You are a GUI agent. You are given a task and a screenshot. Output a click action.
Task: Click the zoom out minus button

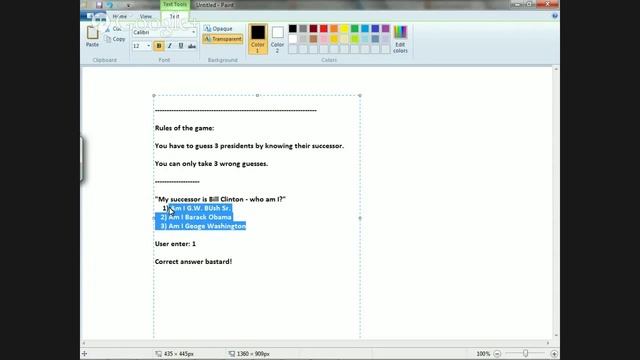[497, 354]
